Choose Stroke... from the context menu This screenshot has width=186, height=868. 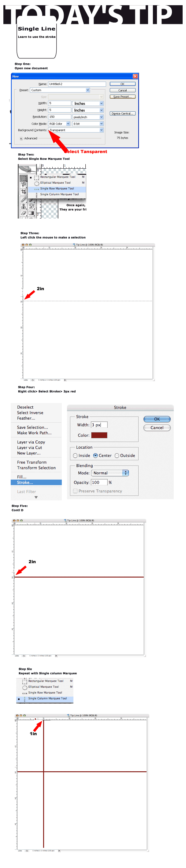point(25,483)
